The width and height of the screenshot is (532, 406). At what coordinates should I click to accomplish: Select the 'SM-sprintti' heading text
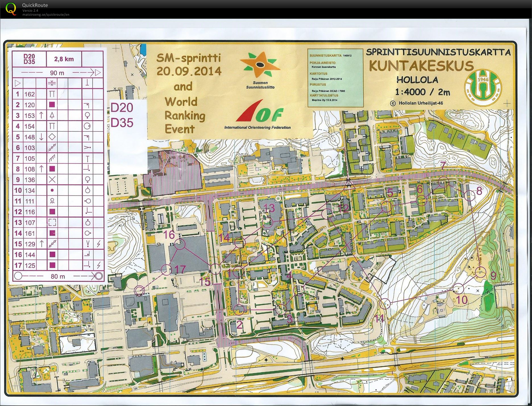[188, 58]
